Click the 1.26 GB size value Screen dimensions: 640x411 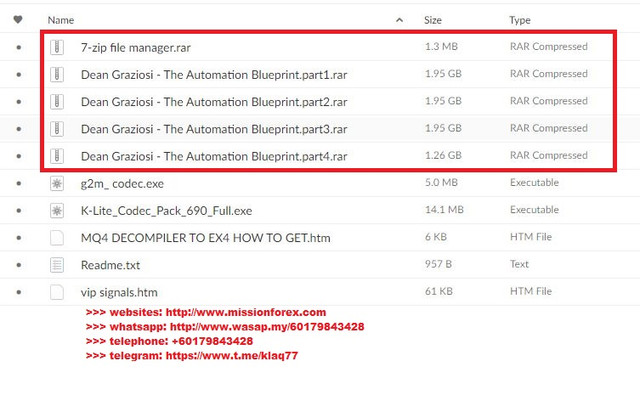(x=443, y=156)
